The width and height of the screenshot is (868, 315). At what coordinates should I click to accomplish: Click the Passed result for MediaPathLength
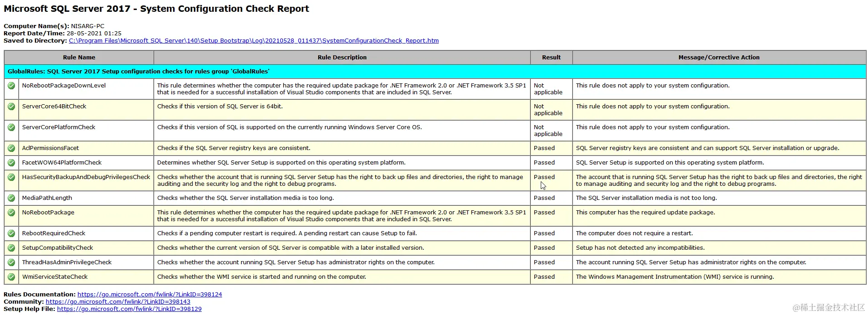coord(544,198)
